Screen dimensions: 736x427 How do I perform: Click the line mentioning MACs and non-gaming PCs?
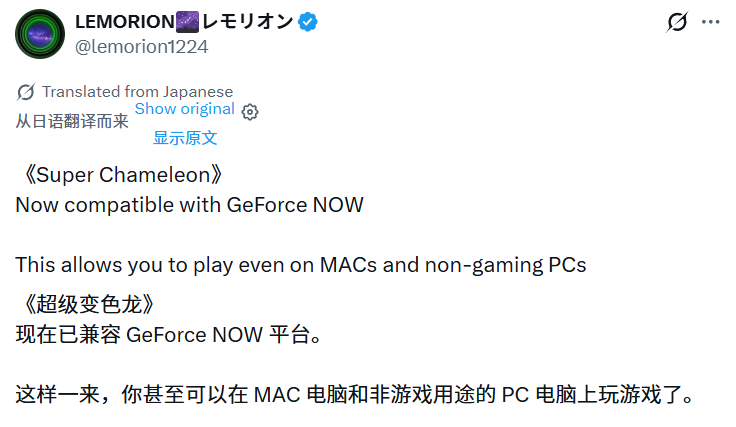click(301, 265)
